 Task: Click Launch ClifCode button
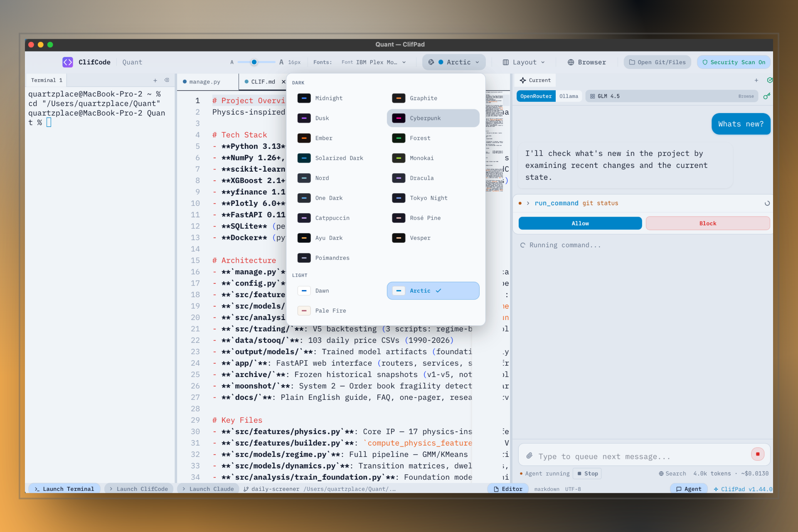coord(139,489)
